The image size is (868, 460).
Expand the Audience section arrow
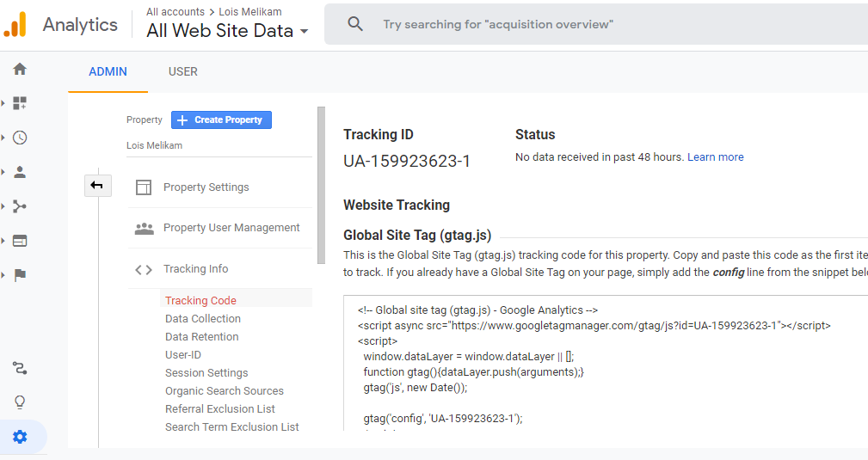[x=3, y=172]
